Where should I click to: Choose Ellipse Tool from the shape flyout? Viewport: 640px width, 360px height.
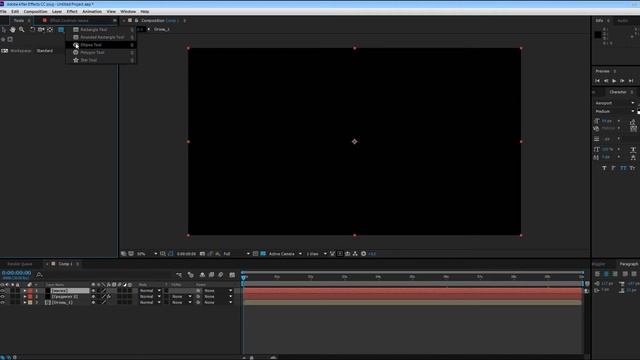[x=101, y=45]
